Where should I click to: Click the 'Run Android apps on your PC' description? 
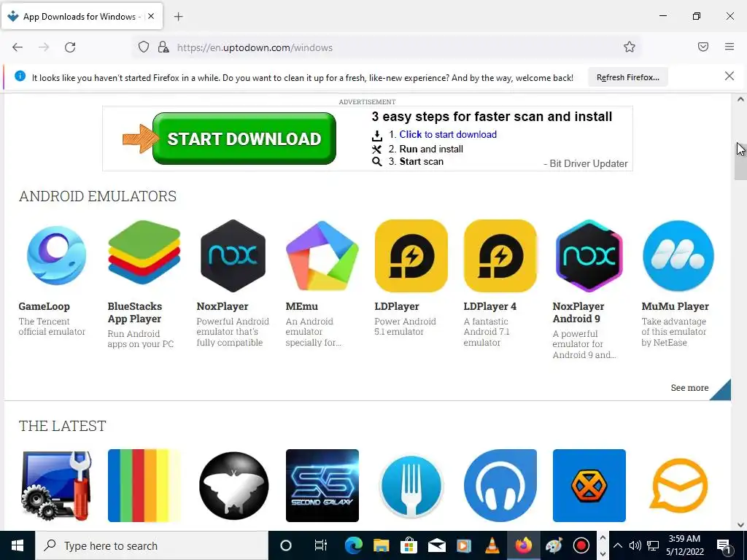[141, 338]
